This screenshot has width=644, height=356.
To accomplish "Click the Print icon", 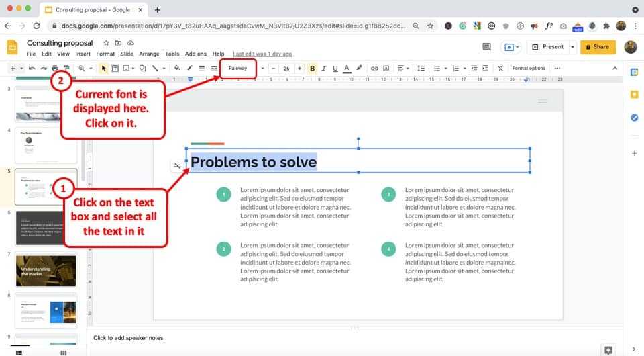I will [x=55, y=68].
